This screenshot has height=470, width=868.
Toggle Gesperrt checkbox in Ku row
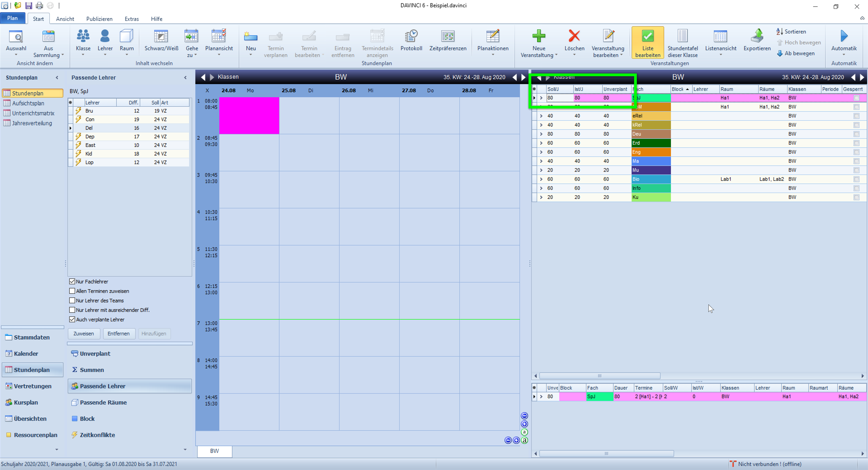856,198
